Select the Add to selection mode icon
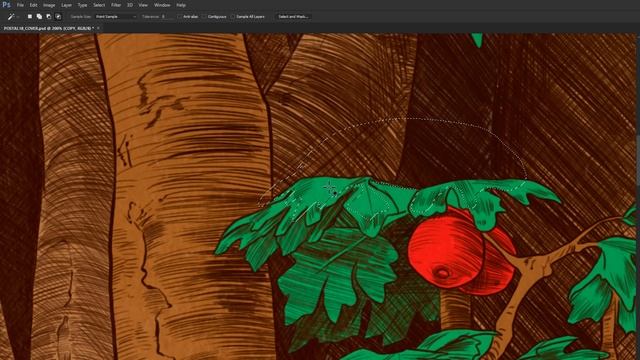Screen dimensions: 640x360 [x=39, y=17]
